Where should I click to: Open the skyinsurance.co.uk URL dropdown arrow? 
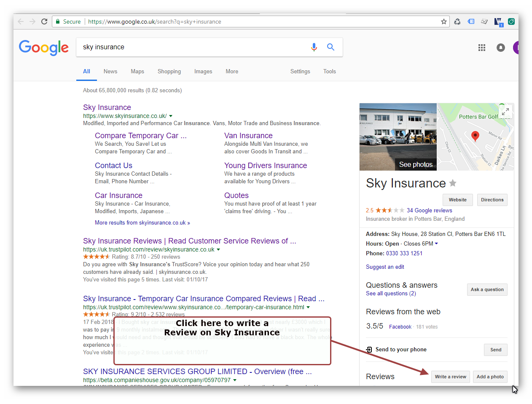tap(171, 116)
